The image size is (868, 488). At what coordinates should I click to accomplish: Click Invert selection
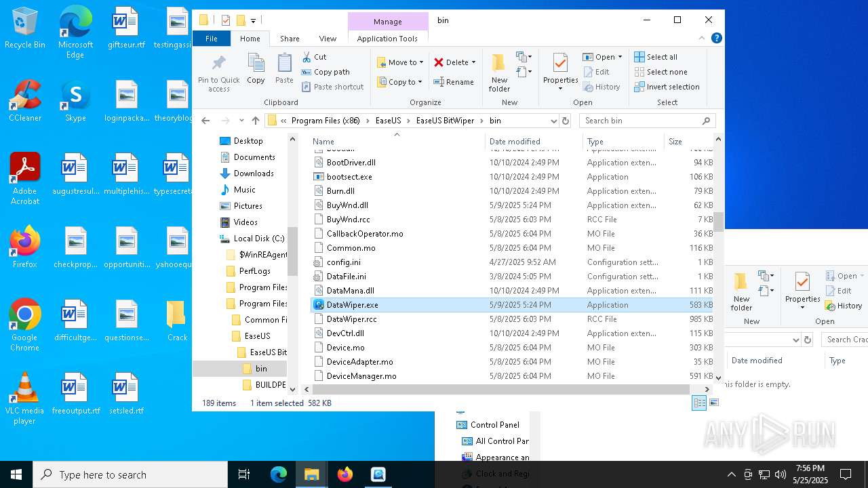(667, 87)
